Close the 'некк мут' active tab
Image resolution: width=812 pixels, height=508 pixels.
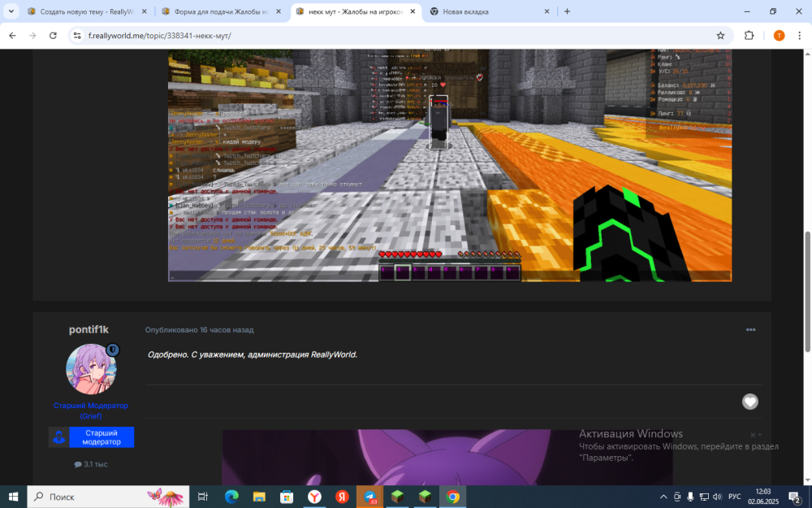412,11
